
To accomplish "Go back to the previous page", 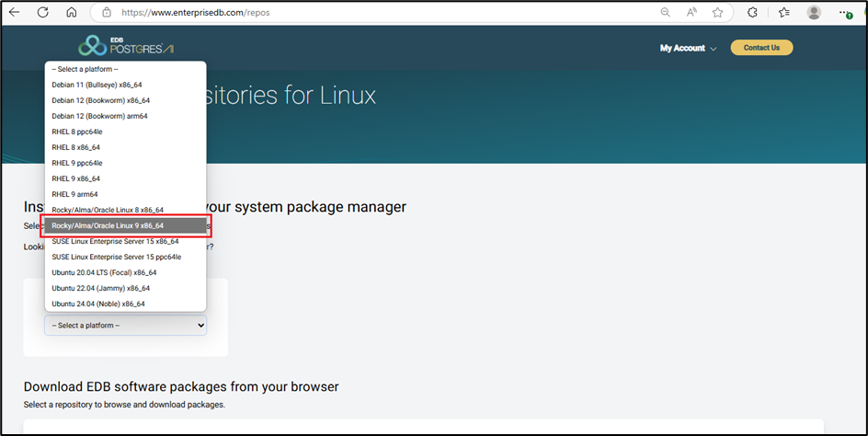I will click(15, 12).
